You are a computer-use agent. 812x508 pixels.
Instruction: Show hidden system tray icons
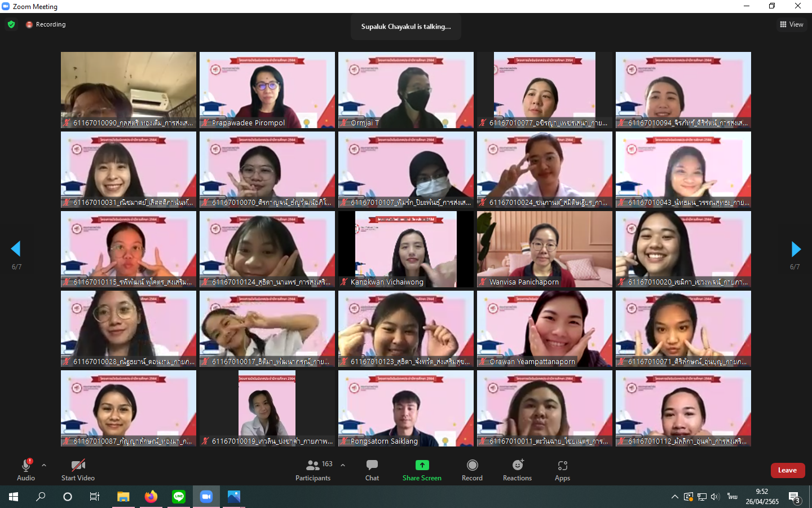tap(674, 497)
